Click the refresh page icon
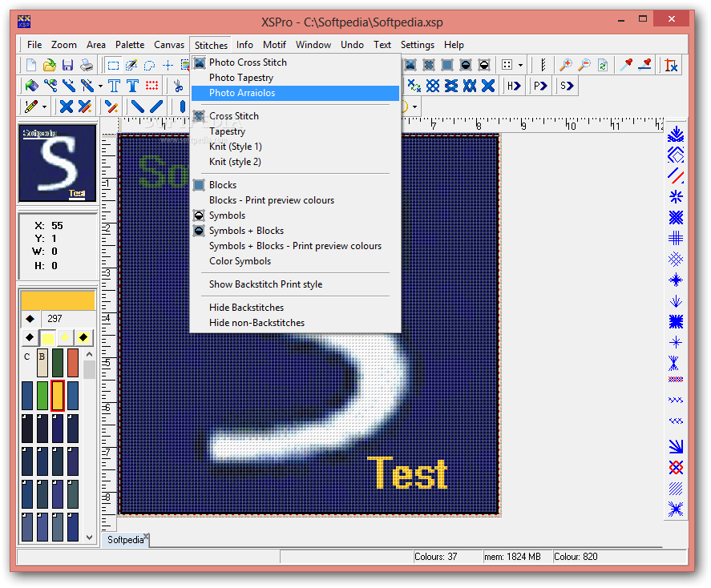The height and width of the screenshot is (588, 711). point(603,65)
